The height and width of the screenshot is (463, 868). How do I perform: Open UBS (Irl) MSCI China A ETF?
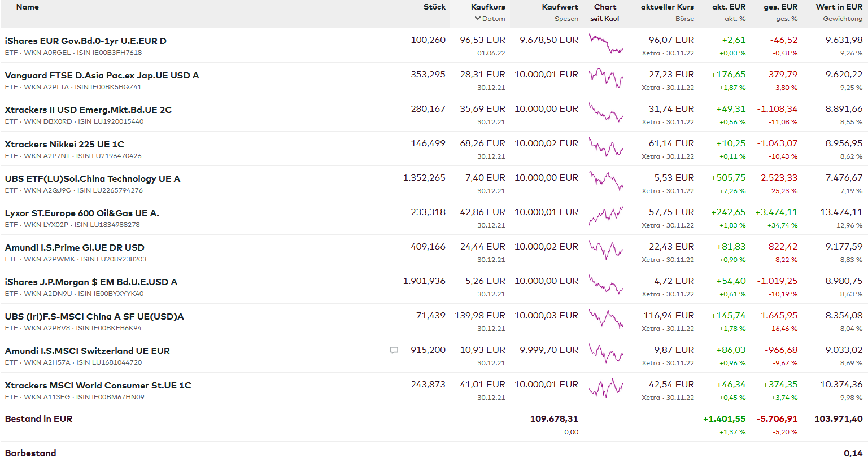(x=94, y=317)
